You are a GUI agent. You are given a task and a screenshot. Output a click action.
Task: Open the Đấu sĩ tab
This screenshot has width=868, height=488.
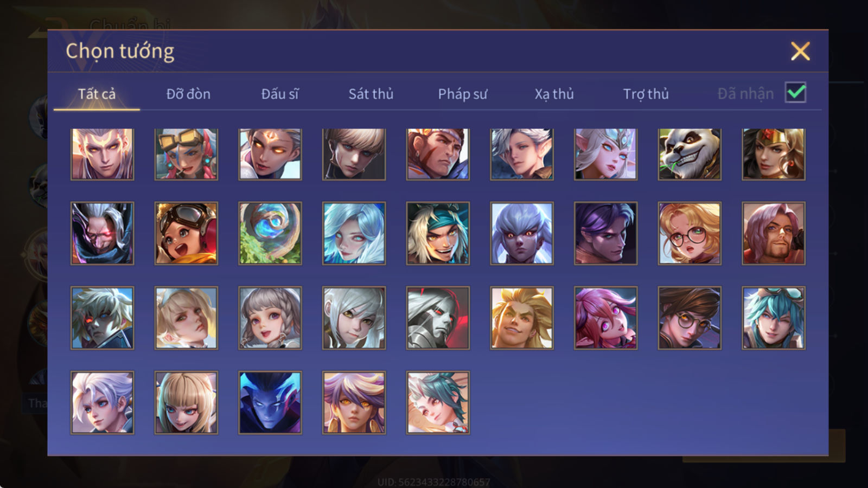pos(280,94)
